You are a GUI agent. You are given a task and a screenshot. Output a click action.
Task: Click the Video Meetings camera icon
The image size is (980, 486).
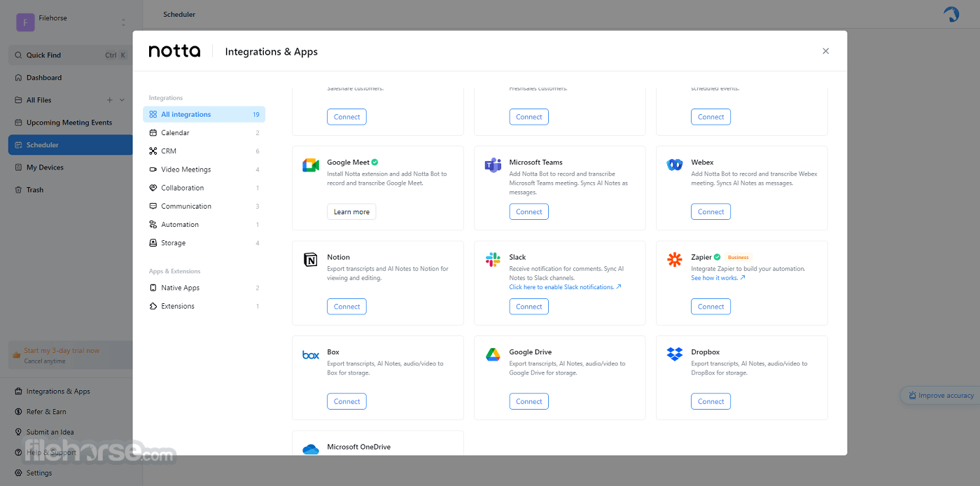pyautogui.click(x=153, y=169)
